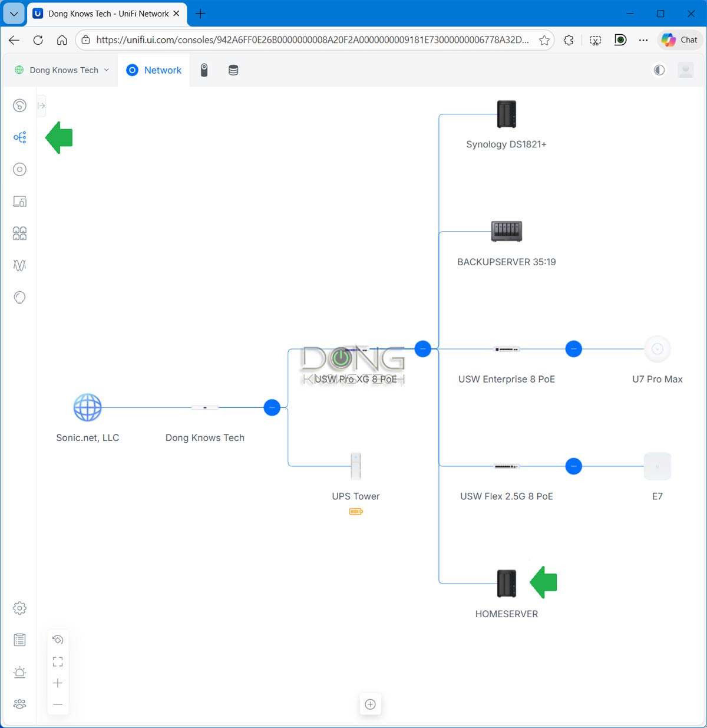Open the UniFi Devices sidebar icon
Viewport: 707px width, 728px height.
[x=19, y=169]
